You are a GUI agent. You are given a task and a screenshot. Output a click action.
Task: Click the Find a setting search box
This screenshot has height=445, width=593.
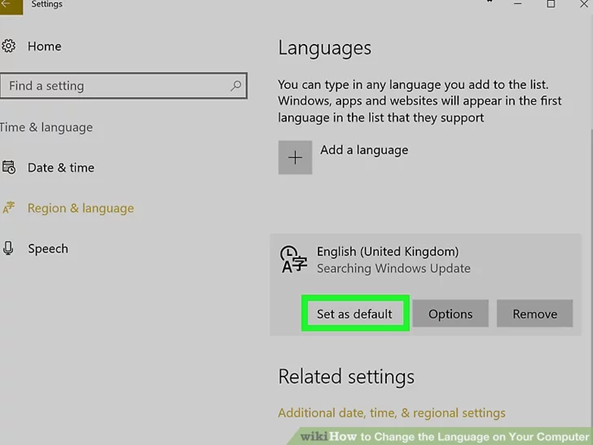tap(124, 86)
